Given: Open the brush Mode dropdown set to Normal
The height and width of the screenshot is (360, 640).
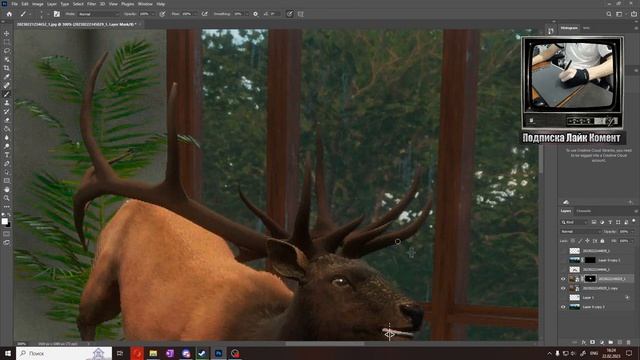Looking at the screenshot, I should coord(98,14).
